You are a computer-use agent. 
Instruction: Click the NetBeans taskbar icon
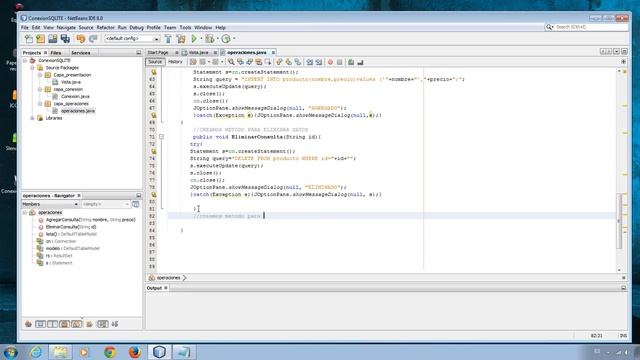159,352
